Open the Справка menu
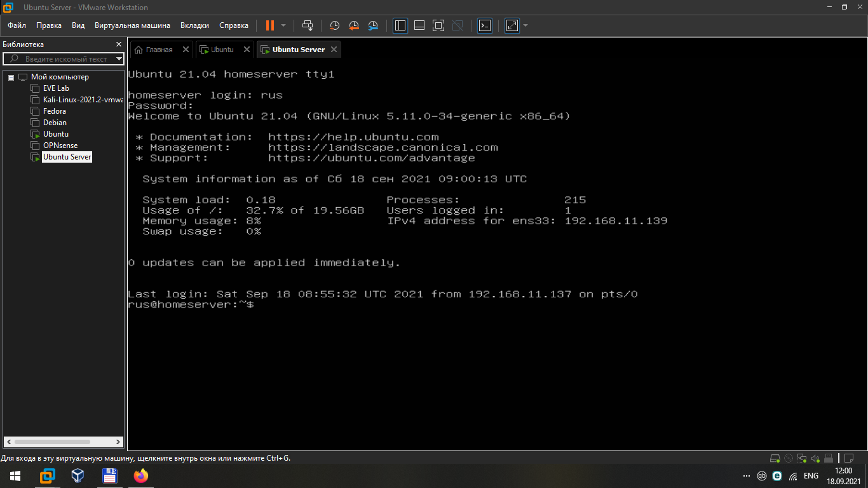This screenshot has height=488, width=868. 234,25
